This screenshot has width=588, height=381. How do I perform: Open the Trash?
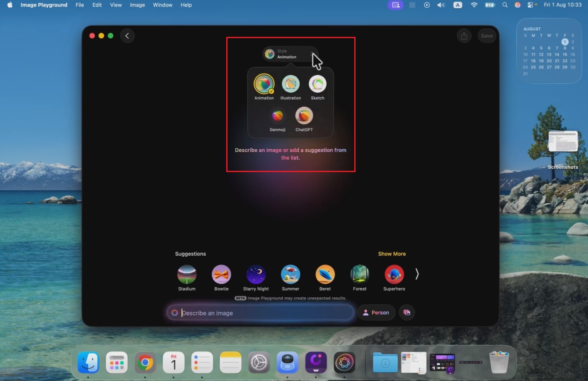pyautogui.click(x=499, y=362)
